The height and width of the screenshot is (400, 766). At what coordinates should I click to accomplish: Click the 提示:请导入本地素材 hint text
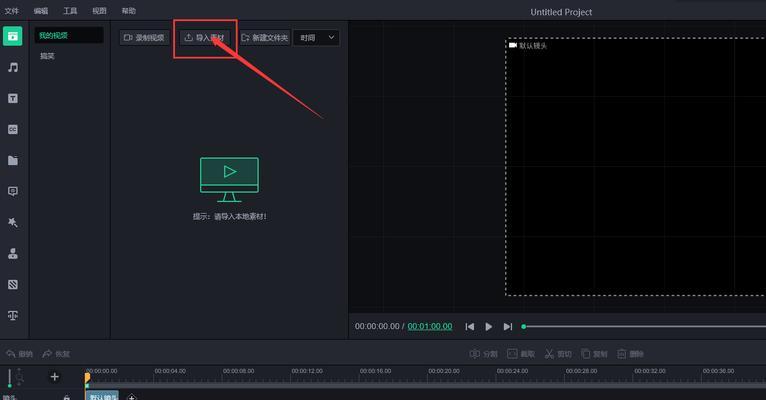tap(230, 216)
